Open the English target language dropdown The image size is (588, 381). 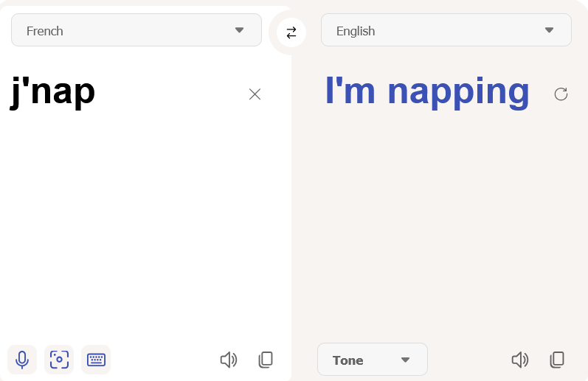point(446,30)
